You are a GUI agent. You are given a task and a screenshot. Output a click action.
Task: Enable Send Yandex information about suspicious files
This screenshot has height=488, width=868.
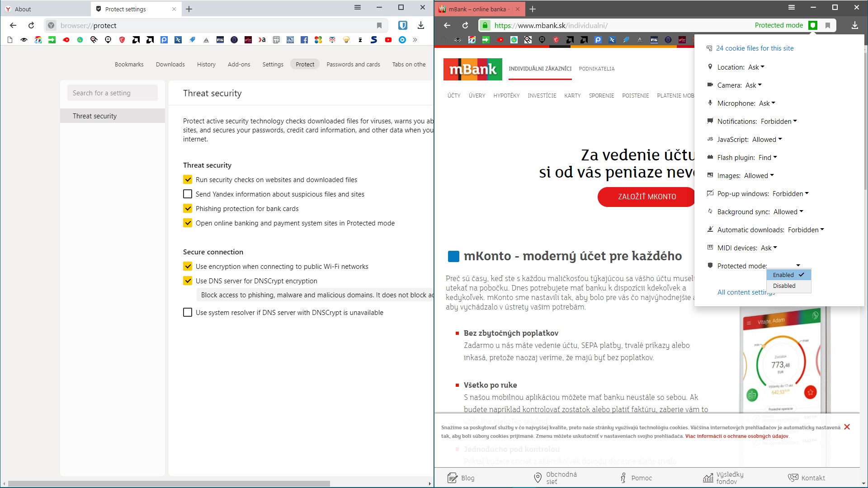[188, 194]
